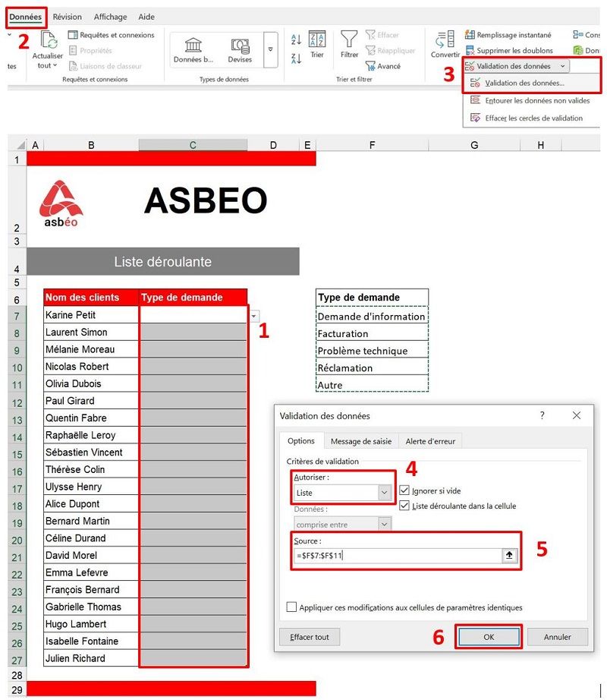Switch to the Révision ribbon tab
607x700 pixels.
[68, 17]
